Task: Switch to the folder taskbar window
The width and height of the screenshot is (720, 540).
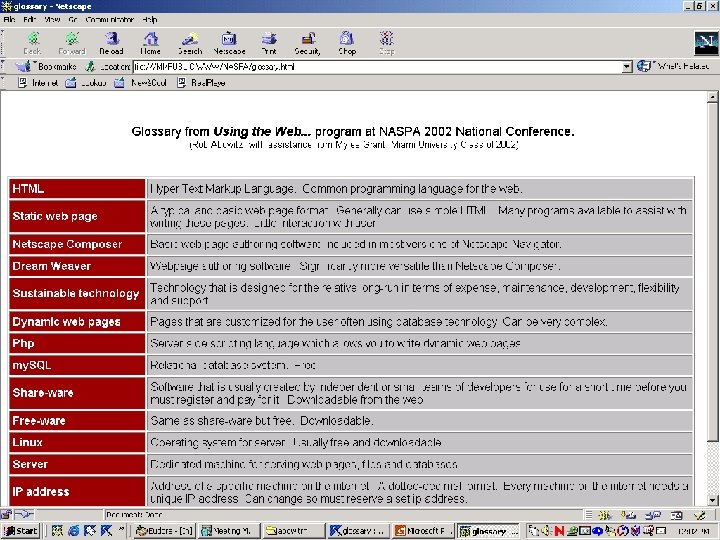Action: pyautogui.click(x=292, y=531)
